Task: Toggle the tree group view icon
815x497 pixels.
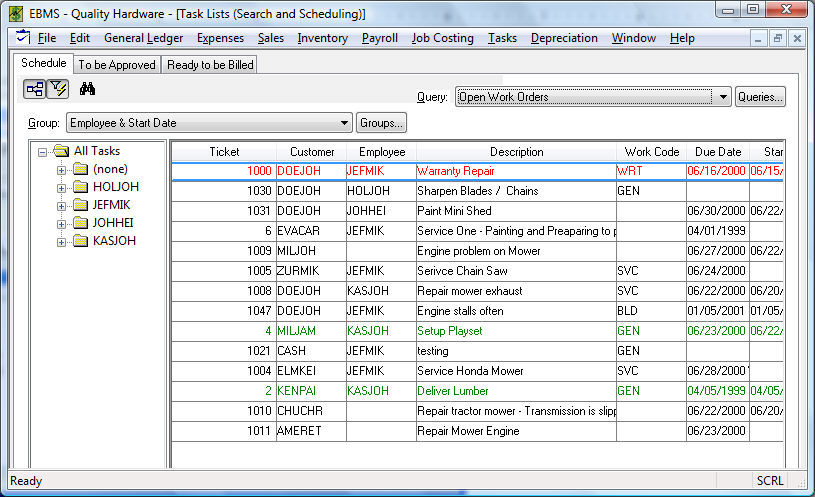Action: pyautogui.click(x=35, y=89)
